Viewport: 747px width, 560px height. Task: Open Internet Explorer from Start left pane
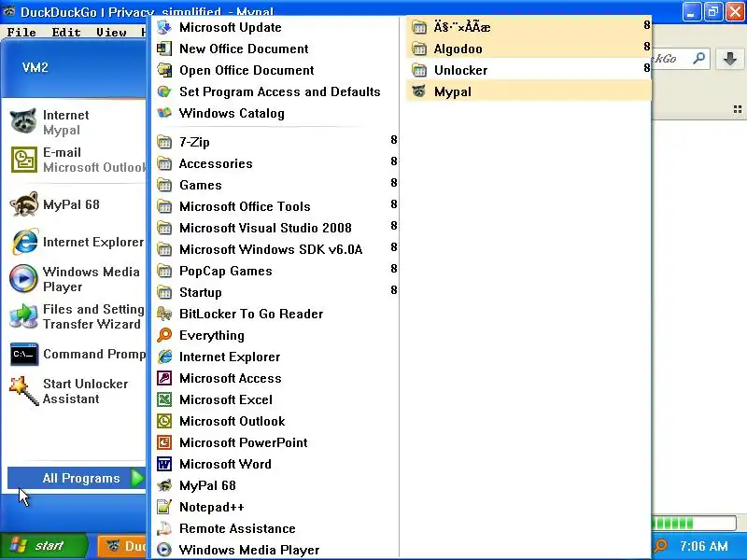[77, 242]
